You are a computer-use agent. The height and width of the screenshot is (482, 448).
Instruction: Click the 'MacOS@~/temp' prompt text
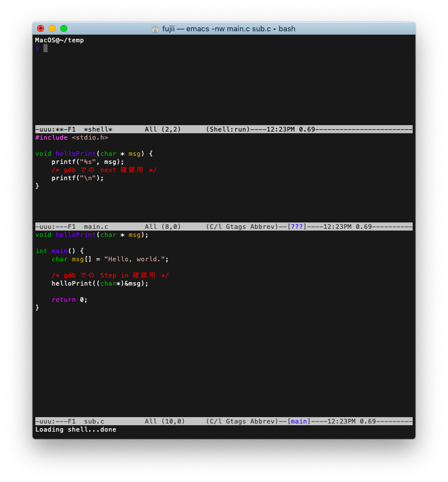click(x=59, y=41)
